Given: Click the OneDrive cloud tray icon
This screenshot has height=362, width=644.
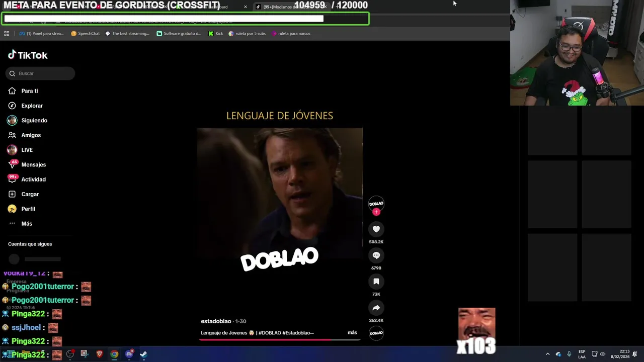Looking at the screenshot, I should coord(558,354).
